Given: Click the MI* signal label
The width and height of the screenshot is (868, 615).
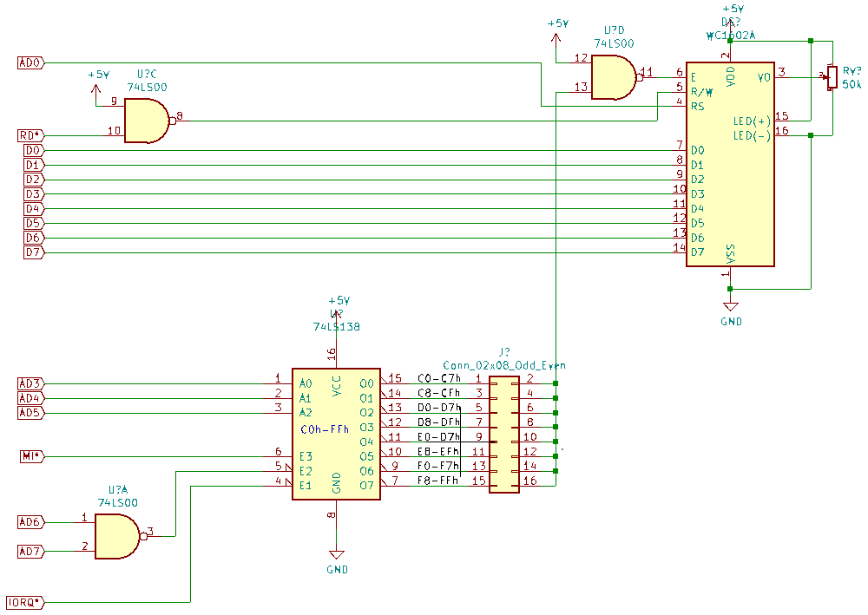Looking at the screenshot, I should [x=30, y=456].
